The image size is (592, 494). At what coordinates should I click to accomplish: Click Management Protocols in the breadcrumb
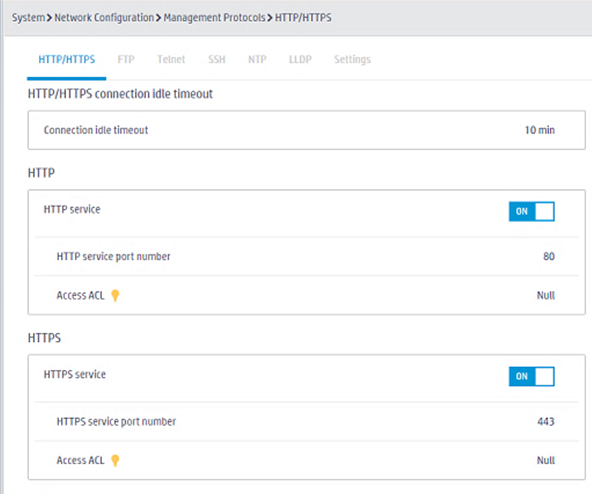[x=214, y=18]
